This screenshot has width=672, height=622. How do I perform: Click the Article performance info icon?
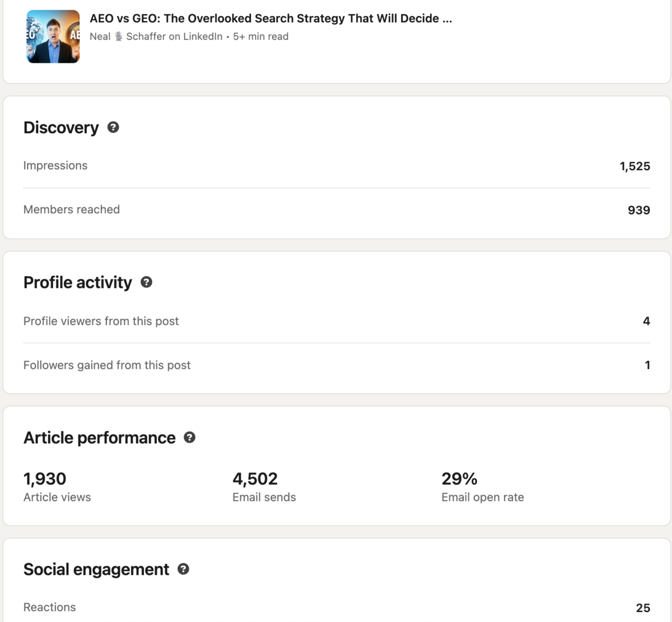(x=190, y=438)
